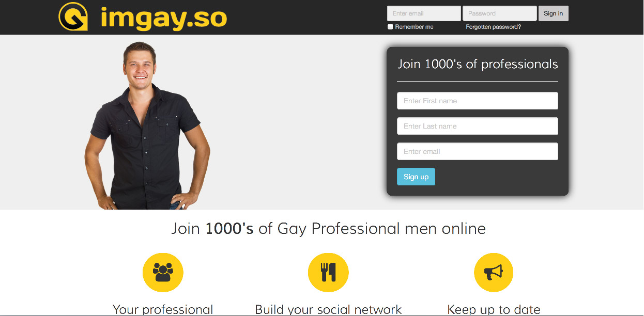
Task: Click the fork and knife icon
Action: coord(328,273)
